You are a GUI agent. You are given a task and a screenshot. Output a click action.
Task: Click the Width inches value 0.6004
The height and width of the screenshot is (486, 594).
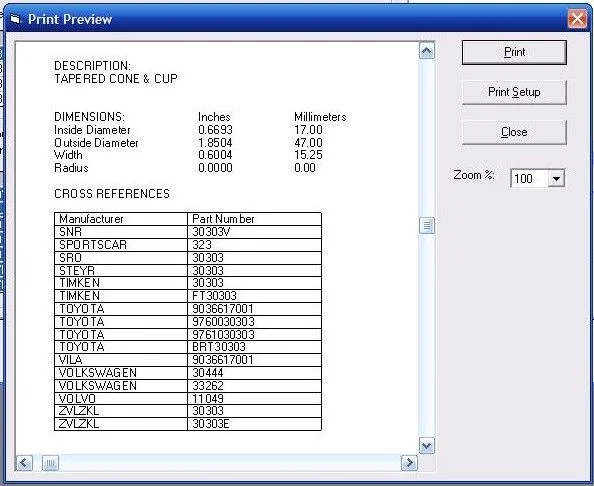(215, 155)
